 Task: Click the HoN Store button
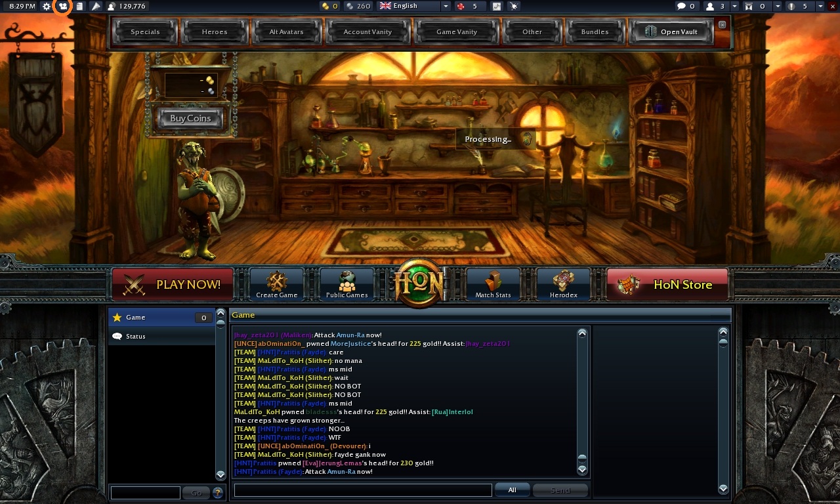(x=667, y=284)
